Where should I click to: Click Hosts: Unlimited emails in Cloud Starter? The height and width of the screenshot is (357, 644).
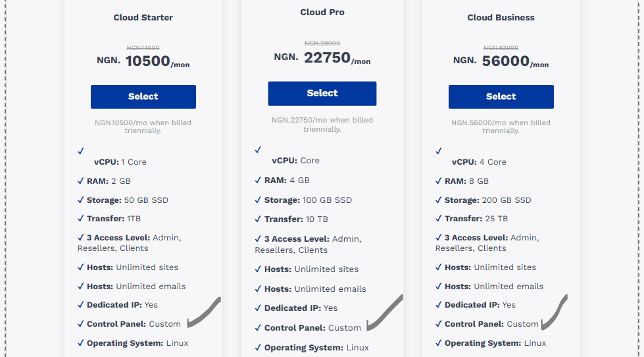(x=136, y=287)
